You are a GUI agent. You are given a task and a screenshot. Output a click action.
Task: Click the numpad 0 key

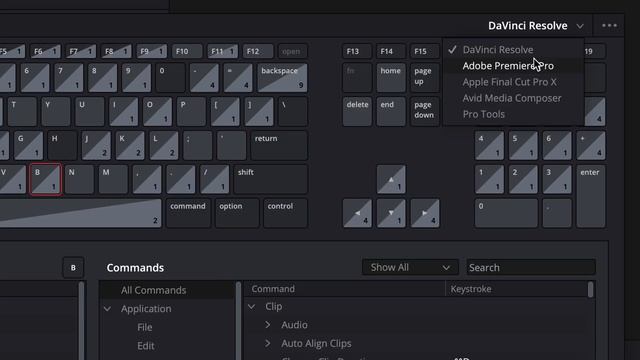(506, 213)
